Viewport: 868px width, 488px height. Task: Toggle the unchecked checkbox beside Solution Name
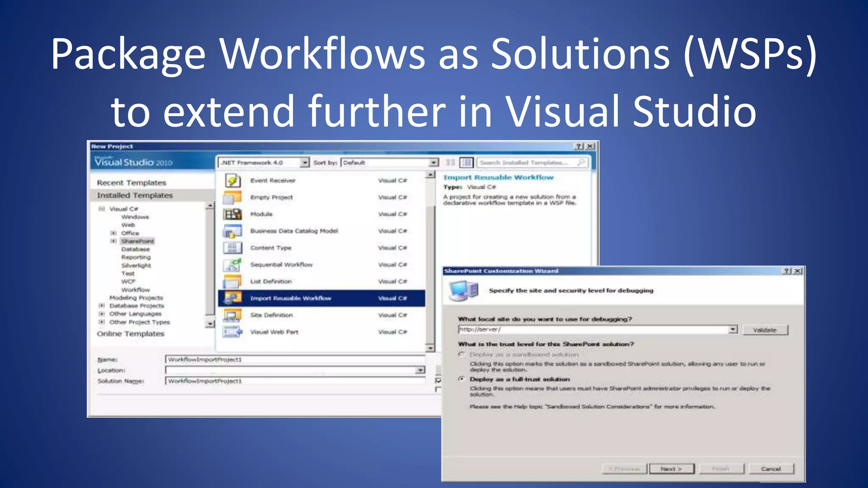pyautogui.click(x=439, y=389)
